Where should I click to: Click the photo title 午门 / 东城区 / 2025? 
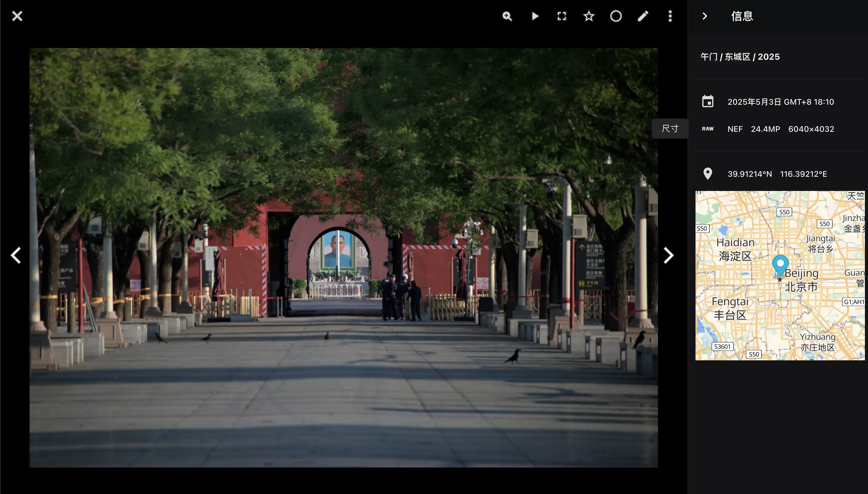click(740, 57)
